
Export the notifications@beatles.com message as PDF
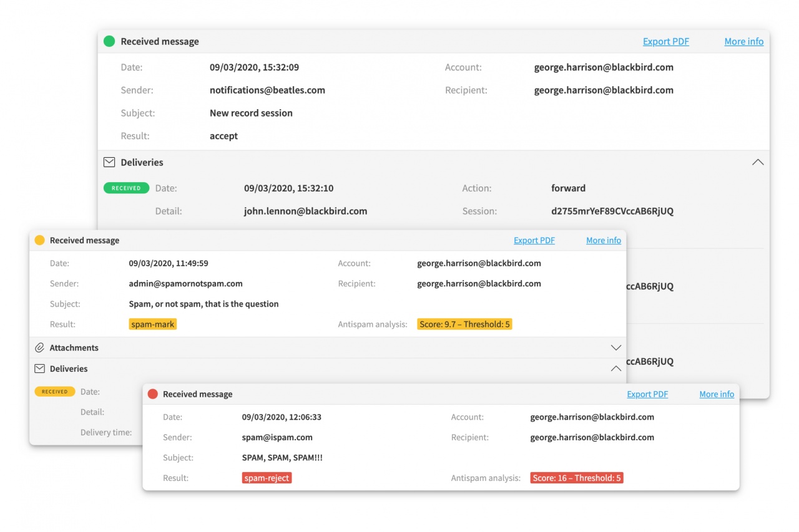(x=665, y=42)
